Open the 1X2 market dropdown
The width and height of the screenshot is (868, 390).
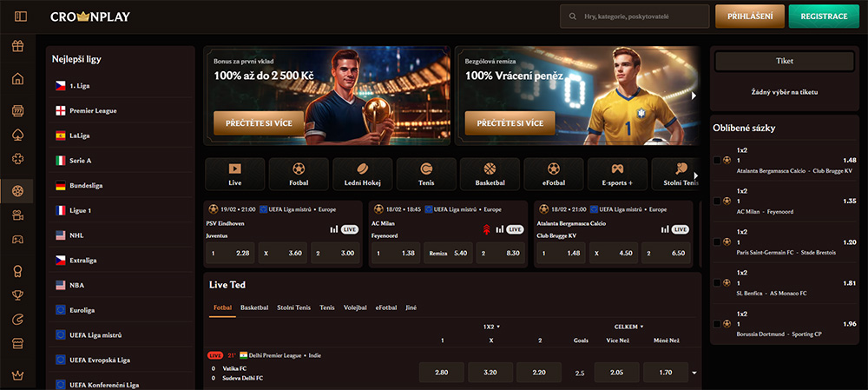pos(491,327)
